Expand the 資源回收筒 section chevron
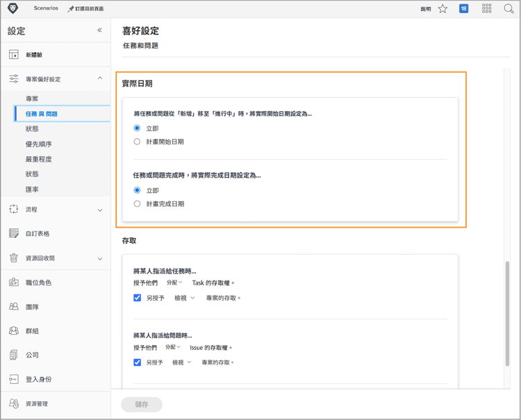 click(x=100, y=259)
